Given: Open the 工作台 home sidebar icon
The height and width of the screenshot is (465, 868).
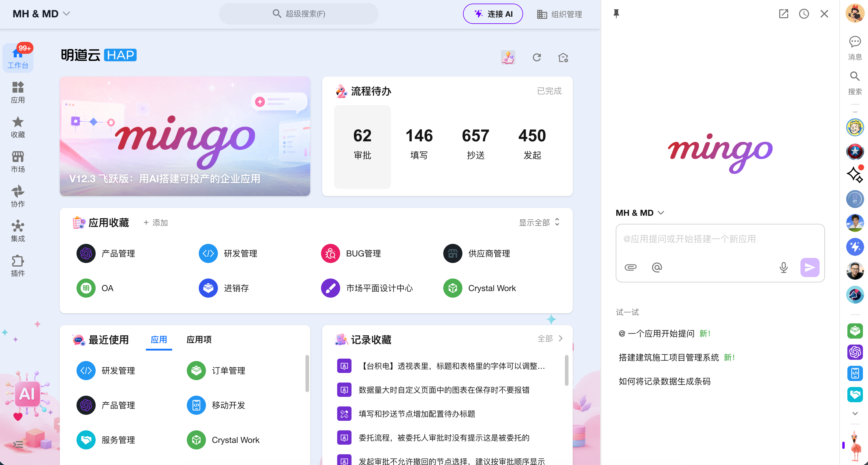Looking at the screenshot, I should click(18, 57).
